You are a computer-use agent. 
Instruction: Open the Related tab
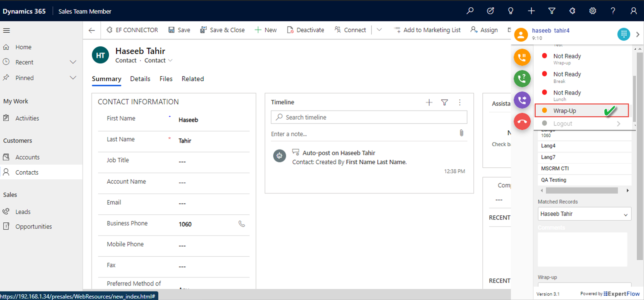[193, 79]
